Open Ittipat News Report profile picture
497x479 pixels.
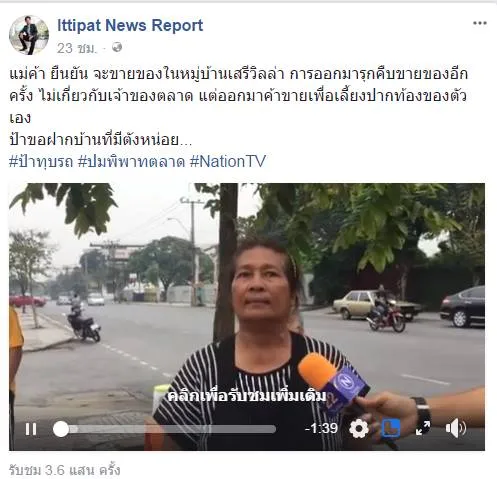coord(29,35)
